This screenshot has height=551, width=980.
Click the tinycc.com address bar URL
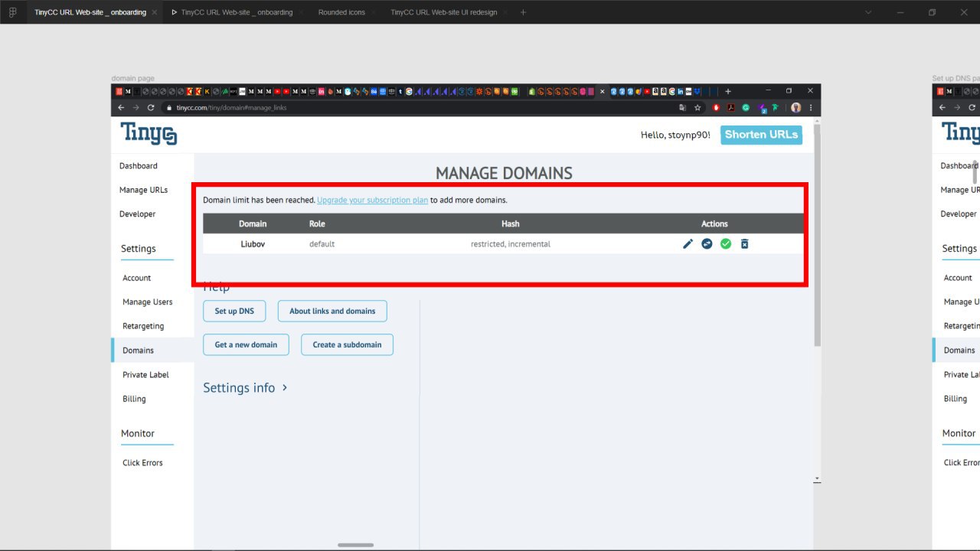coord(231,108)
